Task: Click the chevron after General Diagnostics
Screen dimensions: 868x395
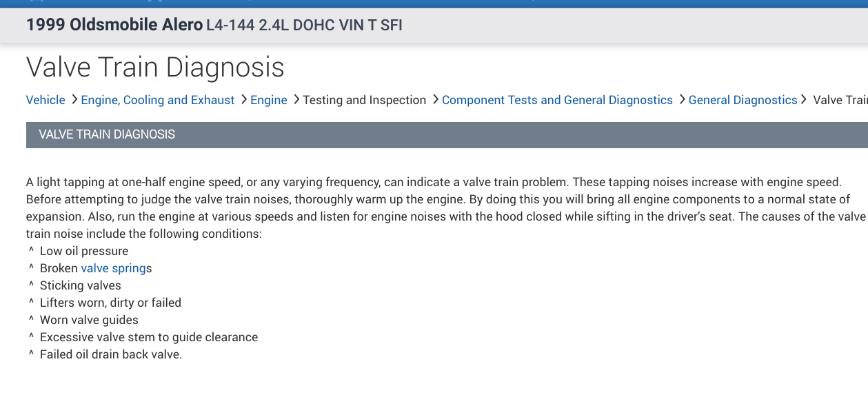Action: 805,100
